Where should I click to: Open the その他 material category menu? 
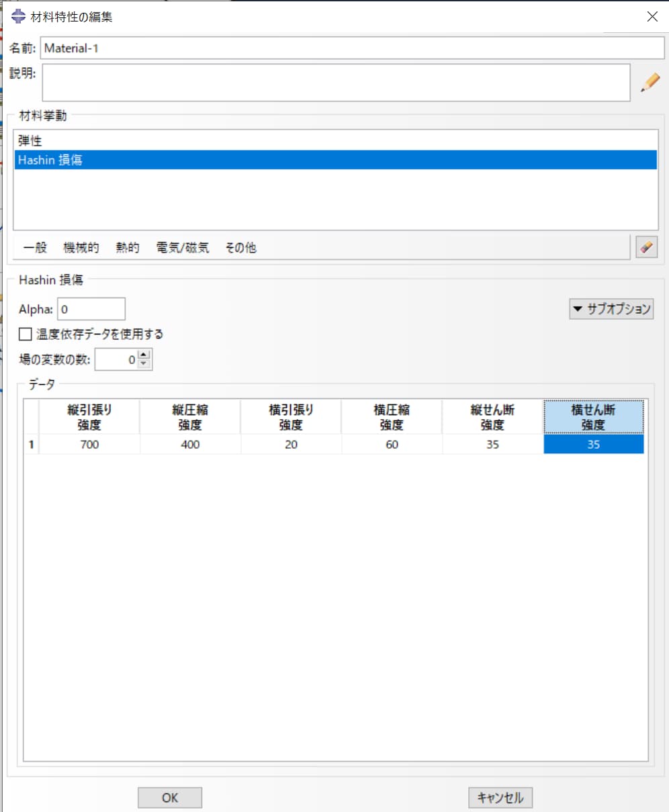240,247
